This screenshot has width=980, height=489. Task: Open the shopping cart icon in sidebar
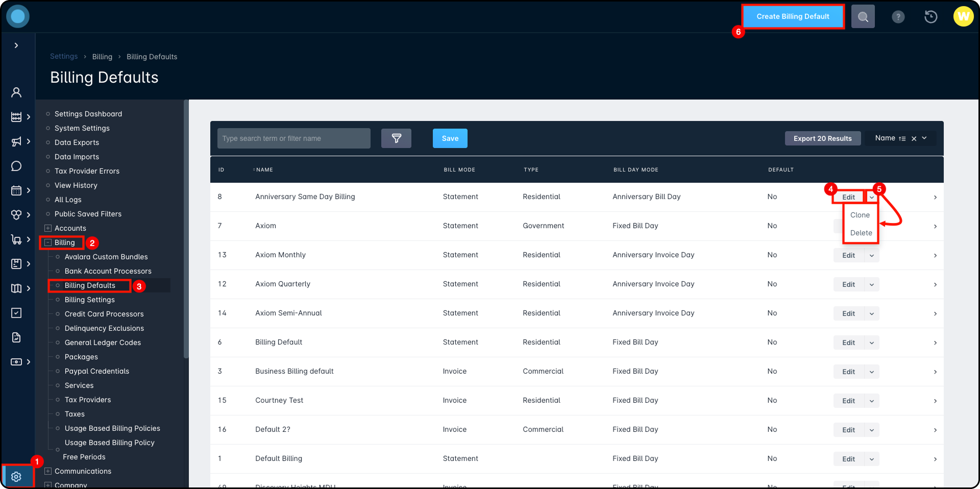tap(16, 239)
